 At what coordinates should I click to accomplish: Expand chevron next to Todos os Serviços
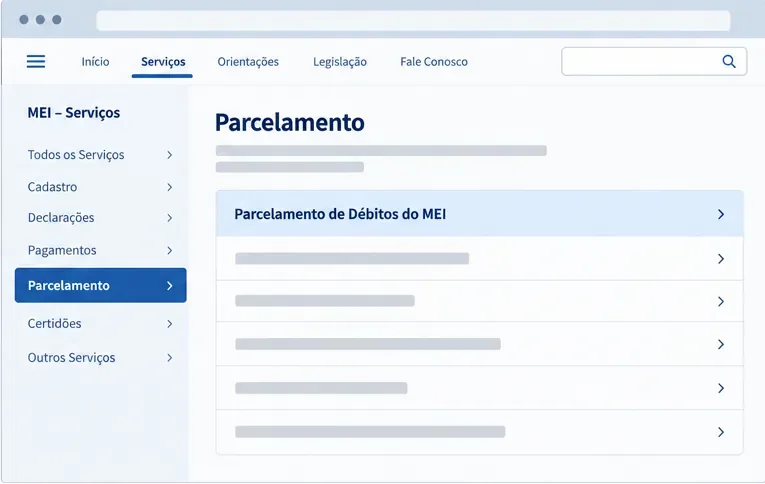(x=169, y=155)
